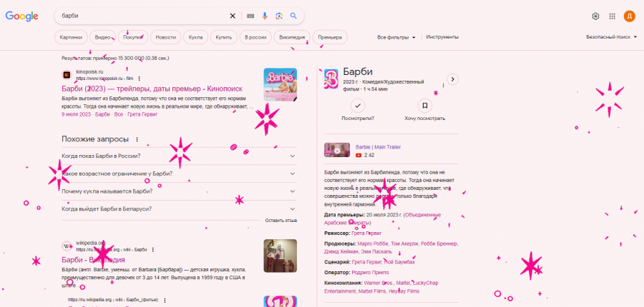The image size is (644, 307).
Task: Expand Какое возрастное ограничение у Барби?
Action: coord(179,173)
